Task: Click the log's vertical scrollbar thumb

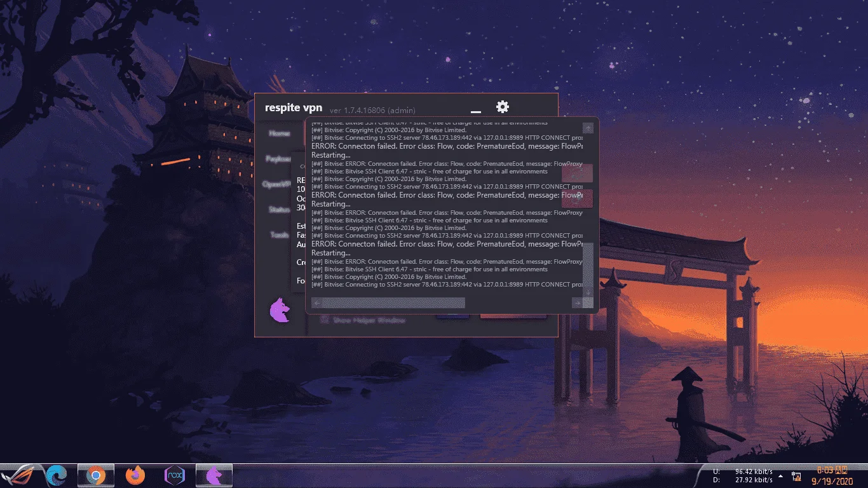Action: (x=588, y=265)
